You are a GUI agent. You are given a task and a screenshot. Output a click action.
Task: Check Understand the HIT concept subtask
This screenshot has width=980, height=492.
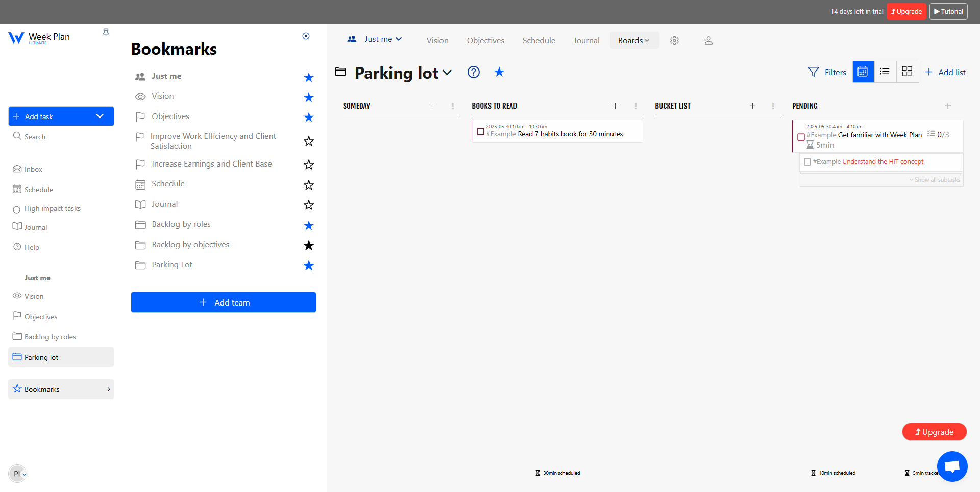click(x=807, y=162)
